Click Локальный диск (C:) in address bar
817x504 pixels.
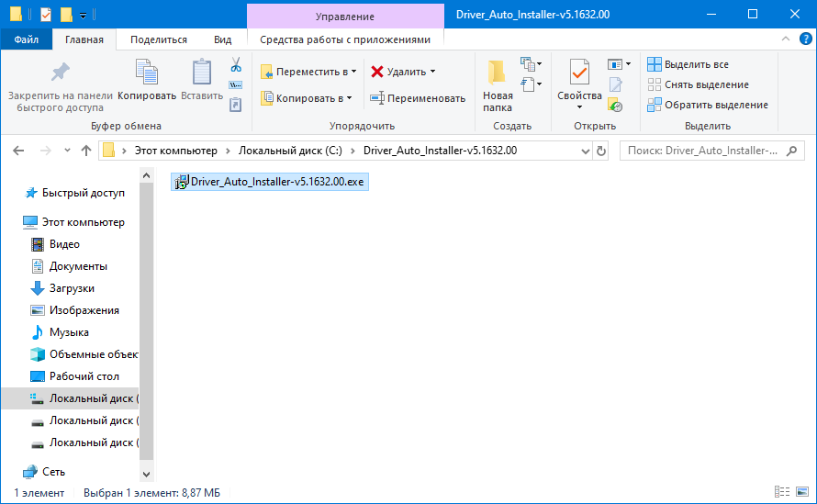pyautogui.click(x=290, y=151)
